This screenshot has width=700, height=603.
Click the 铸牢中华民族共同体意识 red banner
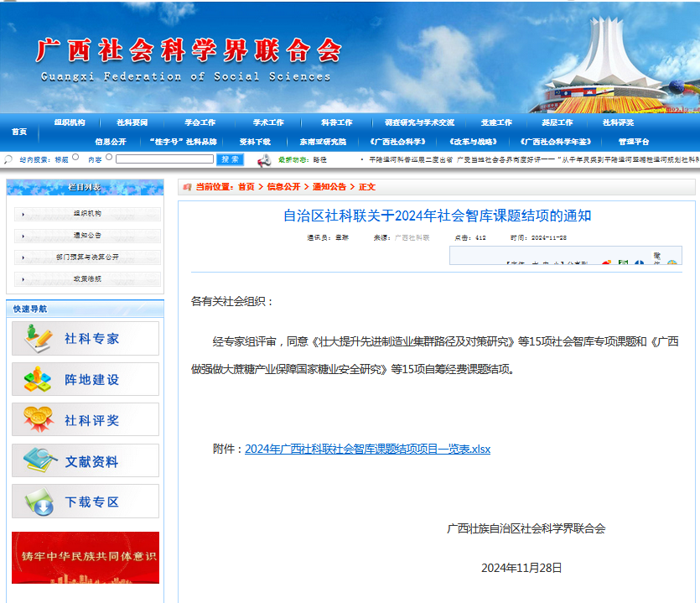[x=86, y=558]
